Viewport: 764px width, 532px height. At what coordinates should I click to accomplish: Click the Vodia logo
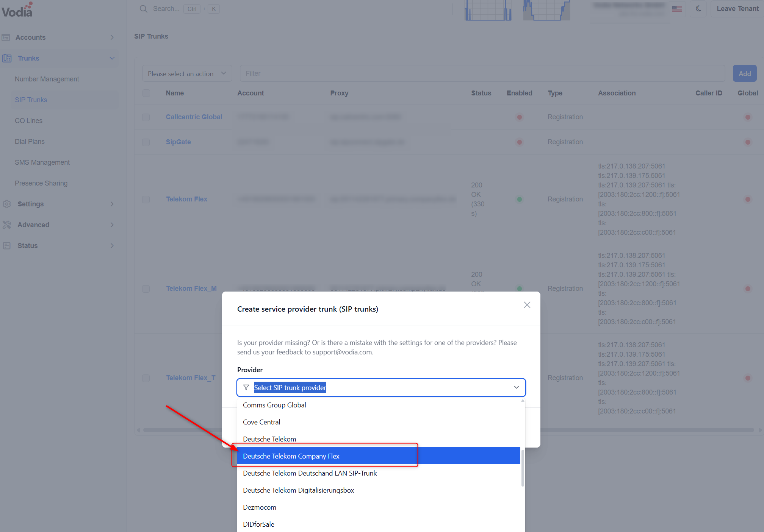(x=17, y=10)
